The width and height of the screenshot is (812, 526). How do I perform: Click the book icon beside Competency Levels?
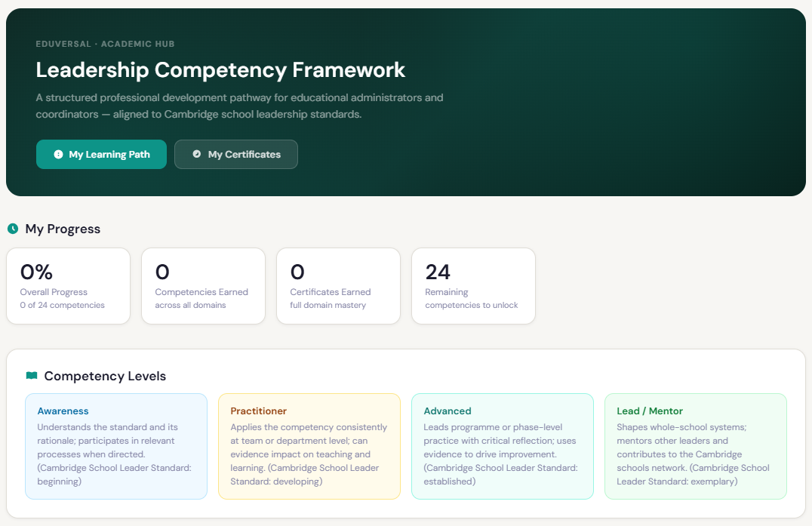(32, 375)
